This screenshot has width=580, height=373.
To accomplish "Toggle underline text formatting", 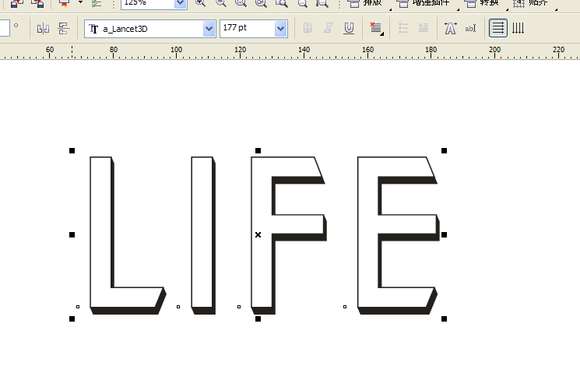I will 348,28.
